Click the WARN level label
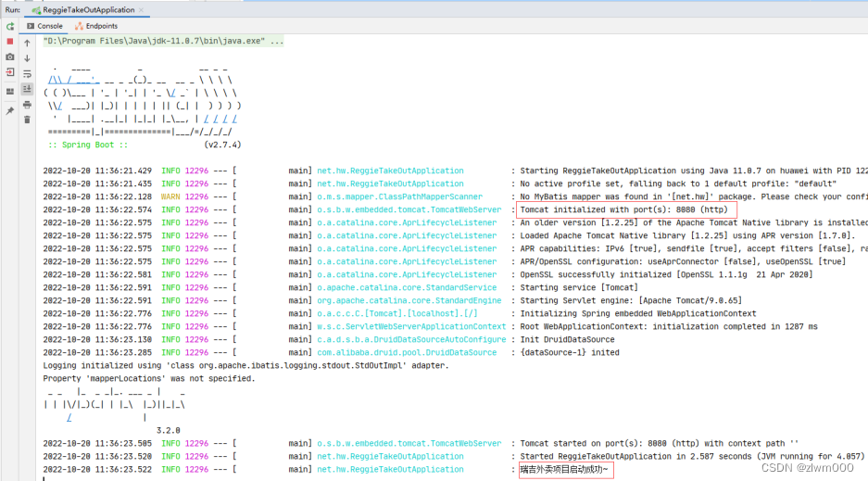 [170, 197]
